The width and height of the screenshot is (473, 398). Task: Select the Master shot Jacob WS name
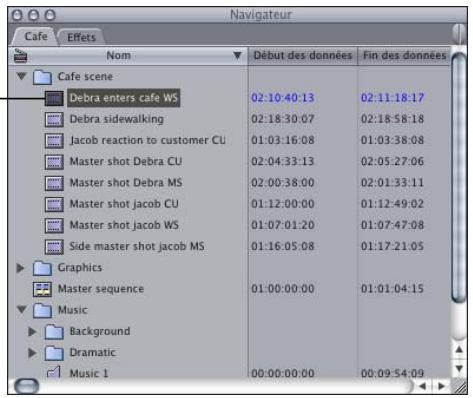(x=124, y=225)
